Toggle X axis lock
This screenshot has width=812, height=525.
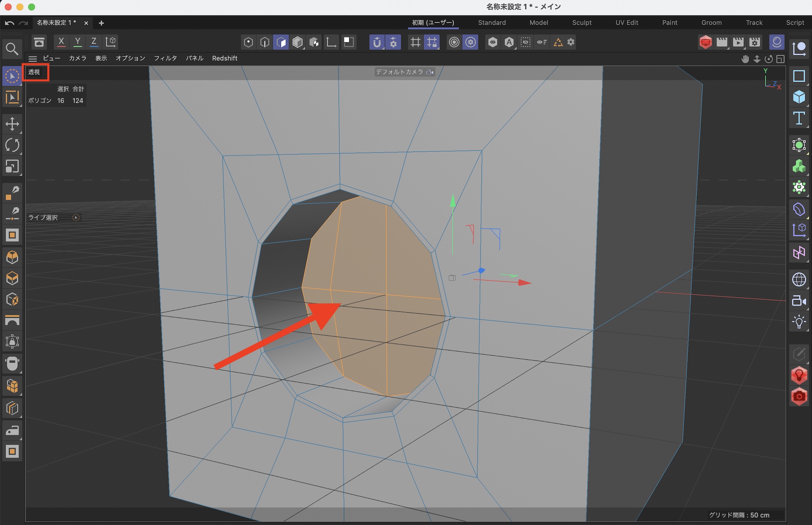[61, 41]
